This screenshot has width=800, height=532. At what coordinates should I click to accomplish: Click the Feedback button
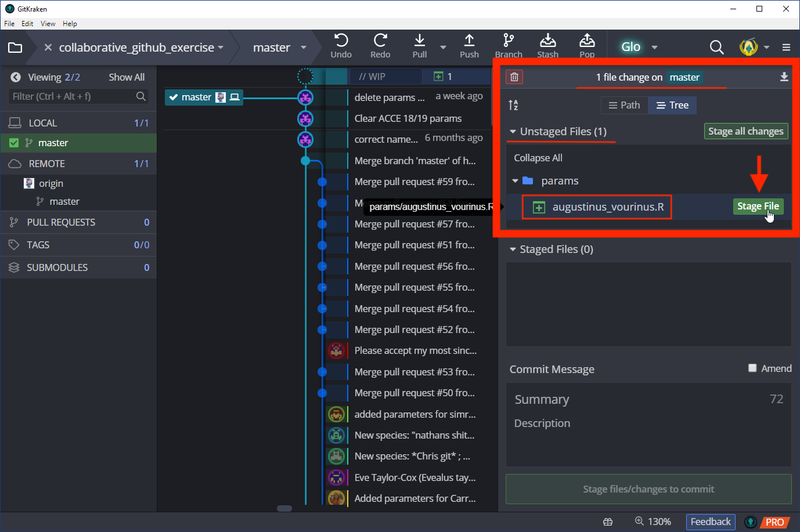(711, 522)
